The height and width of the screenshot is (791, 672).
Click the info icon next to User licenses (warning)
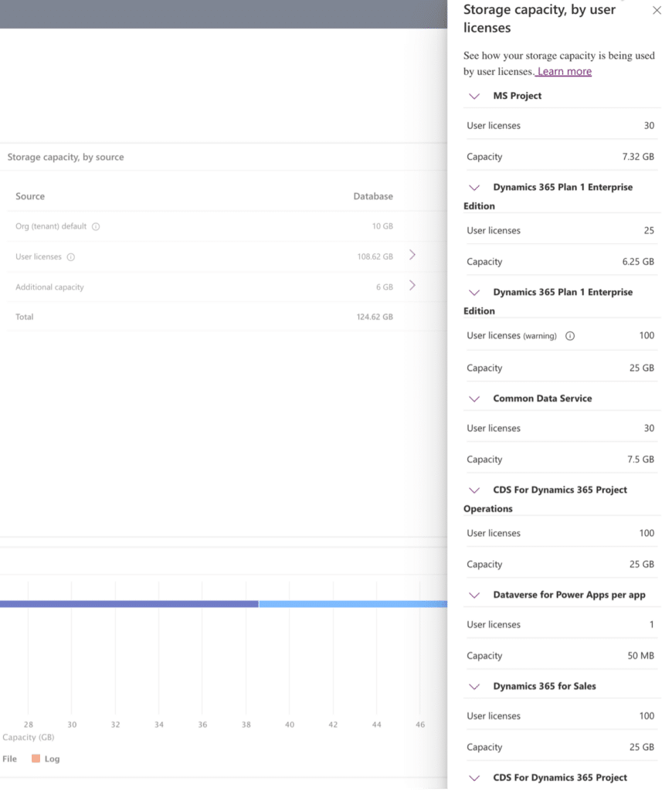click(x=569, y=336)
